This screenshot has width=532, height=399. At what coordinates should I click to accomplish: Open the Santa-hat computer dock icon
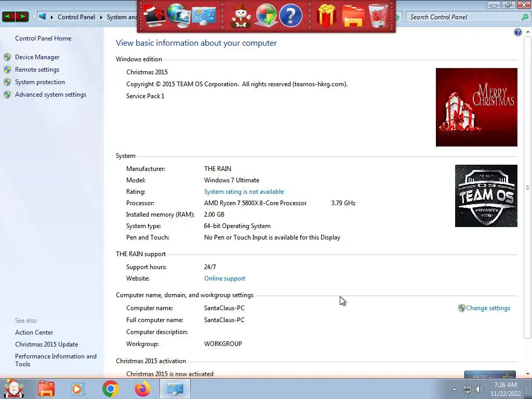click(x=154, y=15)
